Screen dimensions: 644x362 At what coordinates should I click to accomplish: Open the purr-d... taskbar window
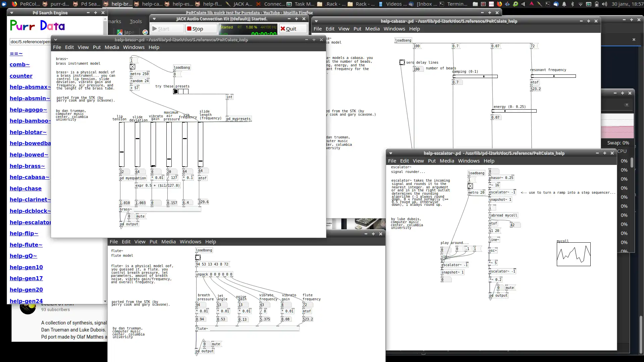[x=56, y=4]
